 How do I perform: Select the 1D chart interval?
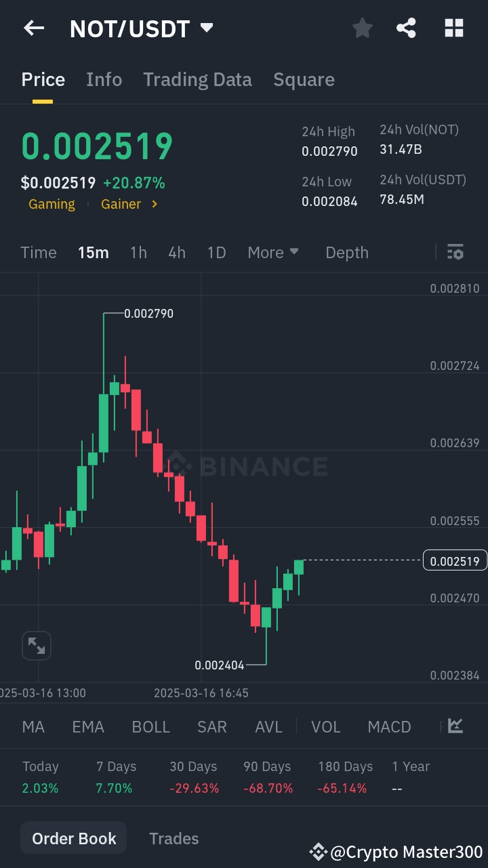click(x=216, y=253)
